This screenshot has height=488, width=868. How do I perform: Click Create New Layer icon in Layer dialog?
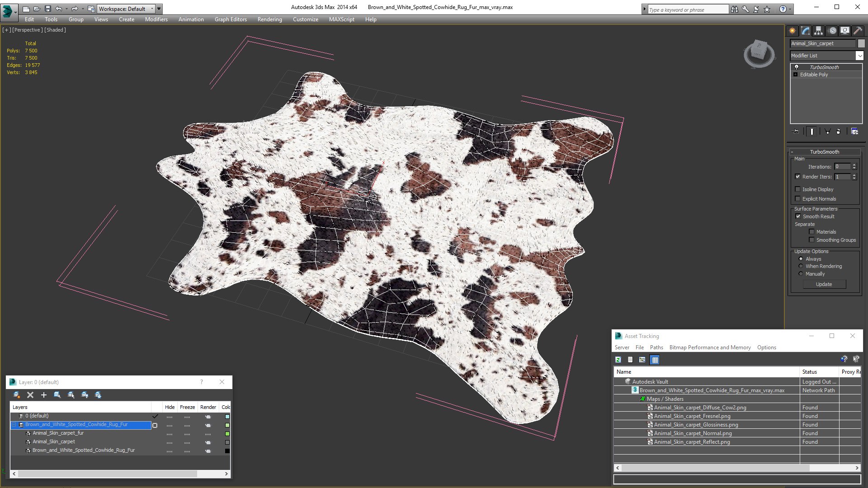click(17, 395)
